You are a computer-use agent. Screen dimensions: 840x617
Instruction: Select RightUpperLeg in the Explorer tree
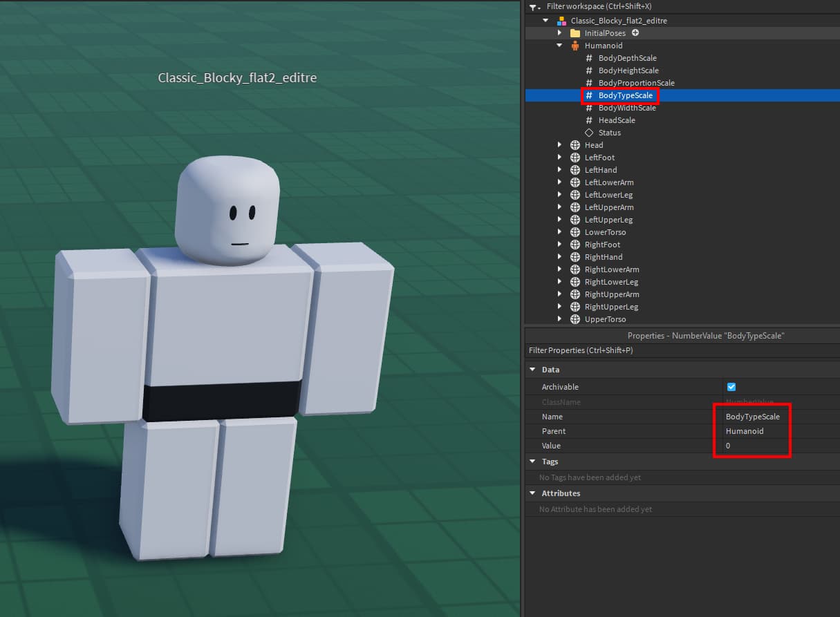tap(611, 306)
